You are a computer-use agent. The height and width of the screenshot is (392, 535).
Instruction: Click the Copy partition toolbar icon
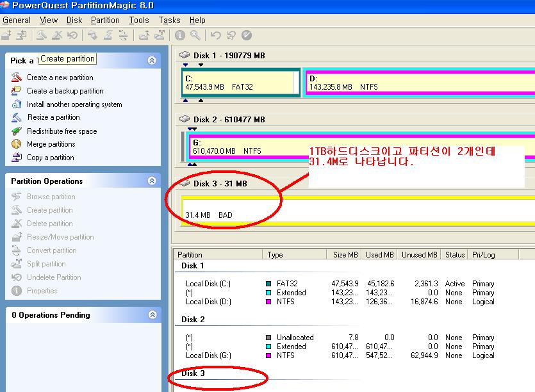coord(22,35)
